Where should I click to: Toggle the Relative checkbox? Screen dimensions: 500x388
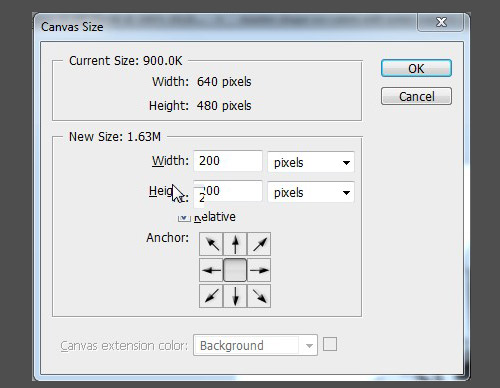[184, 218]
